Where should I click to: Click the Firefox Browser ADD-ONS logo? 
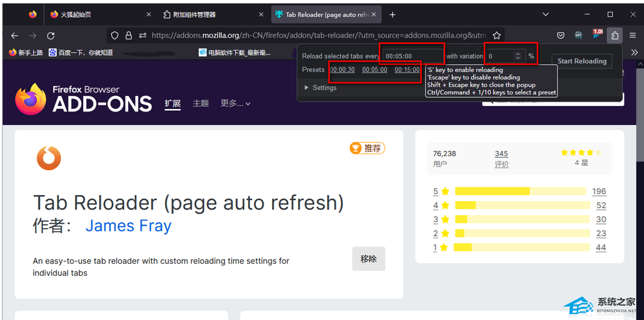(83, 99)
